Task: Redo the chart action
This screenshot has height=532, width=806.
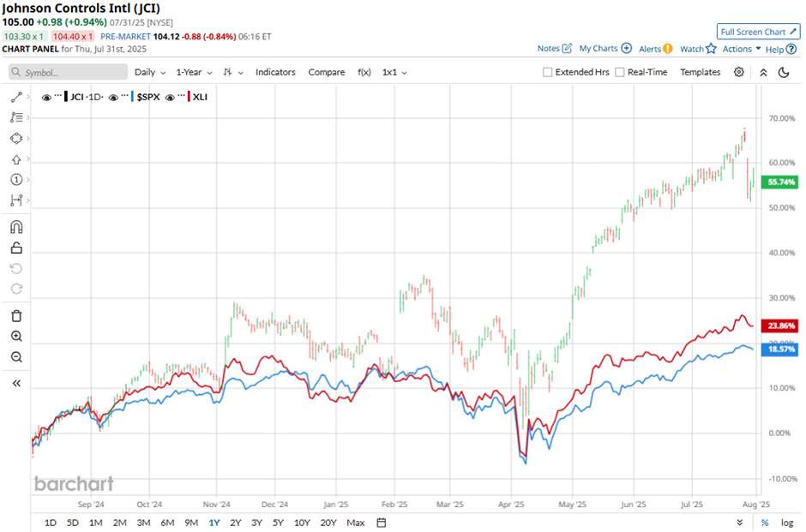Action: [x=16, y=289]
